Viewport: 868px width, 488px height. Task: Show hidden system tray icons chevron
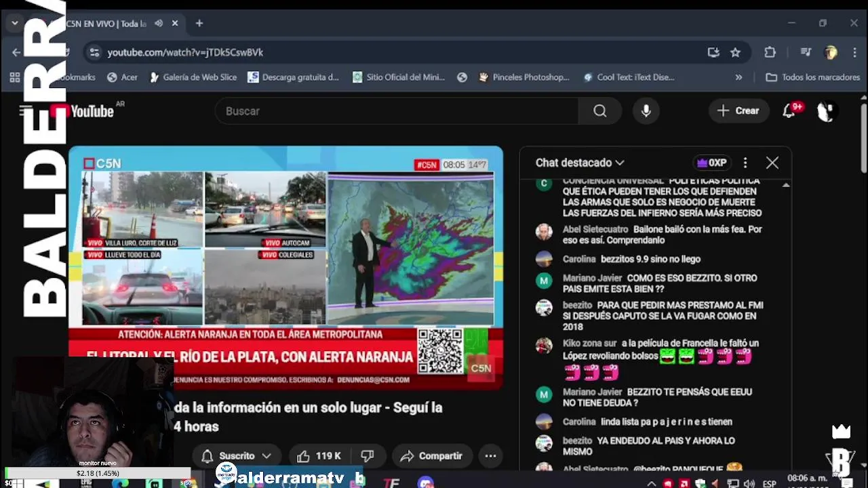coord(652,483)
